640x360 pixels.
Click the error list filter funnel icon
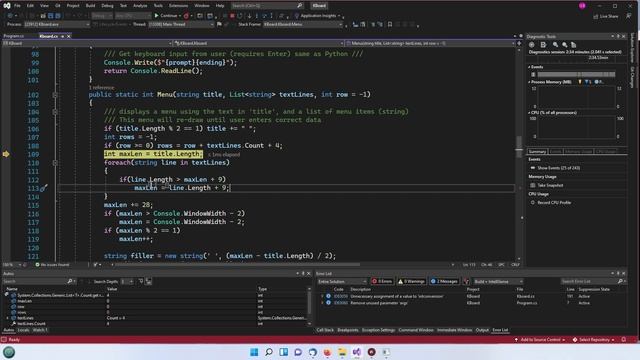click(467, 281)
